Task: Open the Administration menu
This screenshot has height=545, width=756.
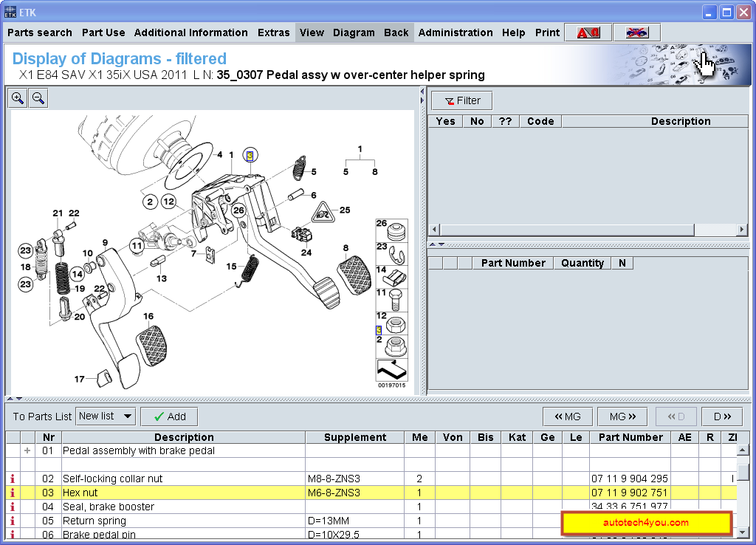Action: coord(455,32)
